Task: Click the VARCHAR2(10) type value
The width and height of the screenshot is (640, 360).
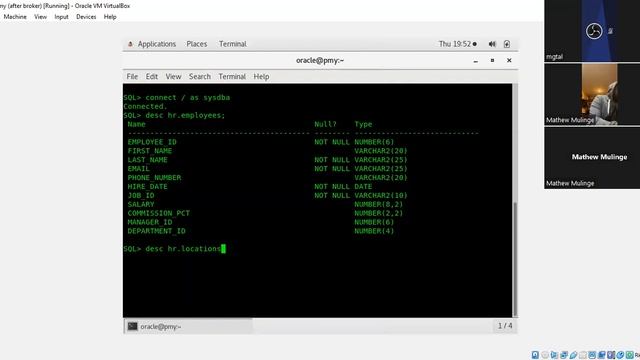Action: (x=381, y=196)
